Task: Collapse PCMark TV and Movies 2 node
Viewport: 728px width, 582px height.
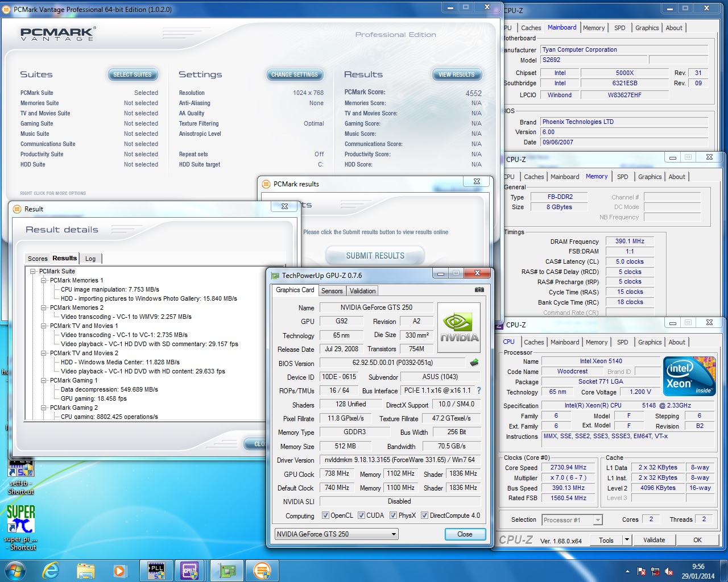Action: point(44,354)
